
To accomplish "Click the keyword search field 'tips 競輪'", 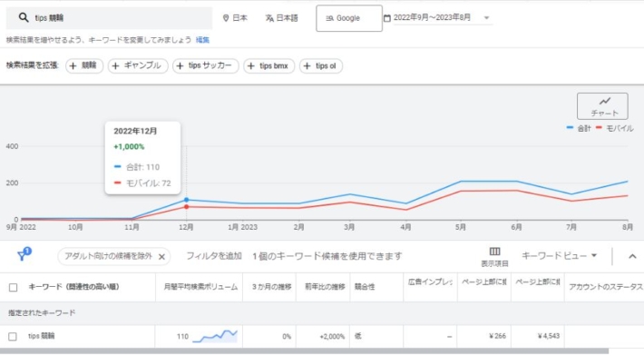I will tap(109, 17).
